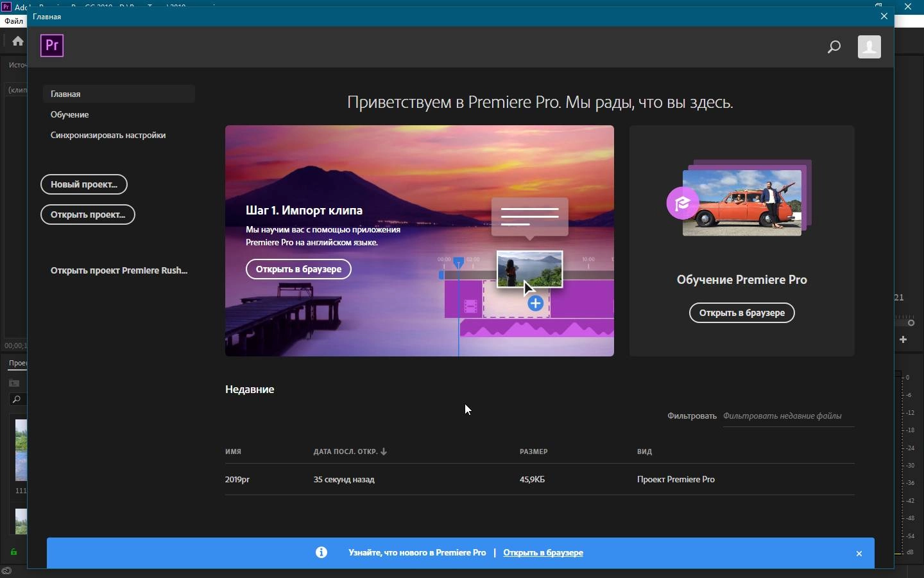Image resolution: width=924 pixels, height=578 pixels.
Task: Click the search magnifier icon in Home header
Action: (x=835, y=47)
